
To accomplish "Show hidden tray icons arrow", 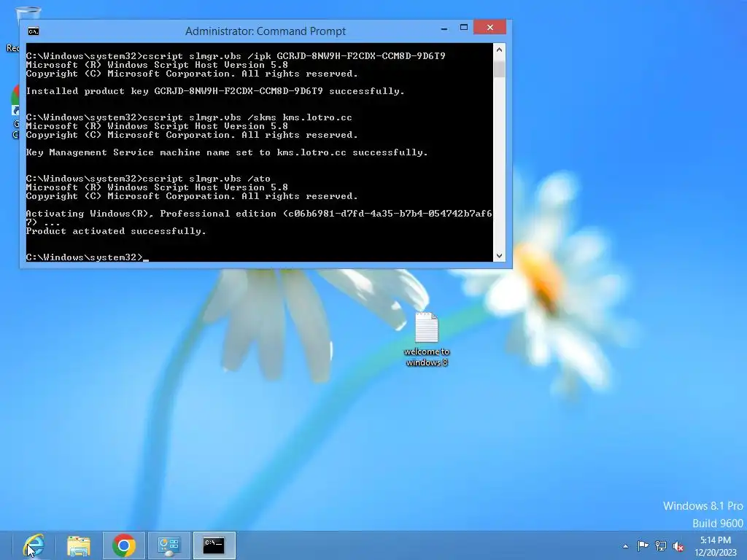I will click(625, 546).
